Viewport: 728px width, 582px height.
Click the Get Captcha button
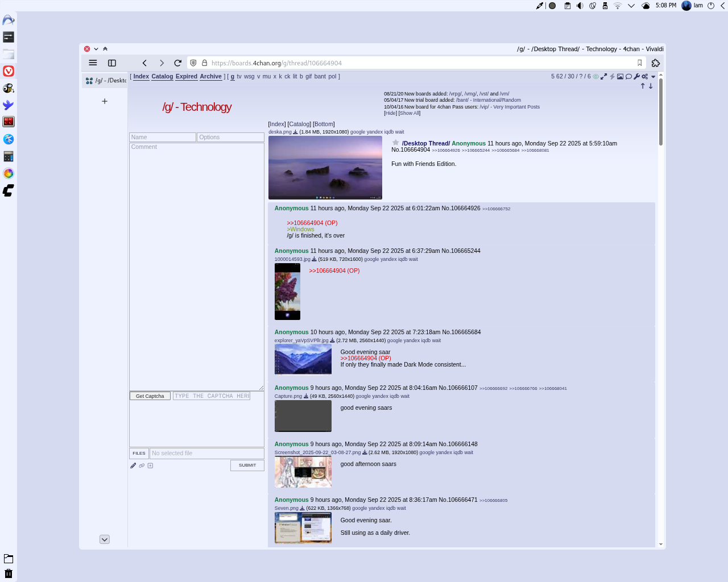pos(150,396)
